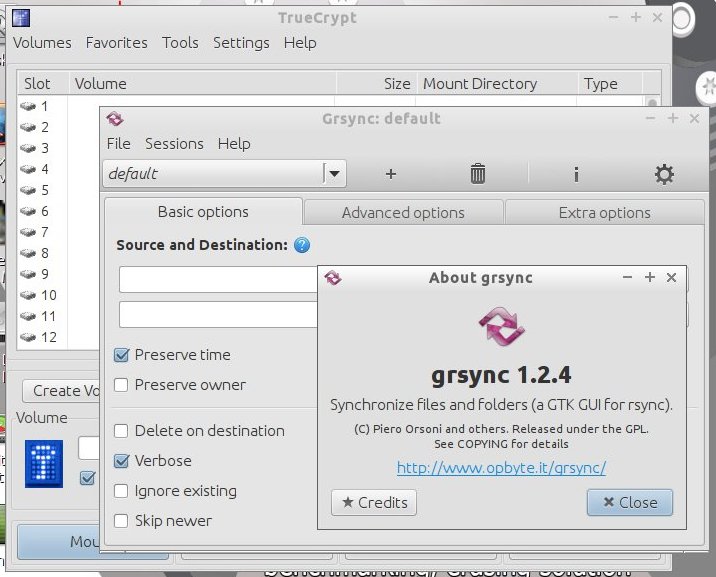Open the Help menu in TrueCrypt

click(x=300, y=43)
